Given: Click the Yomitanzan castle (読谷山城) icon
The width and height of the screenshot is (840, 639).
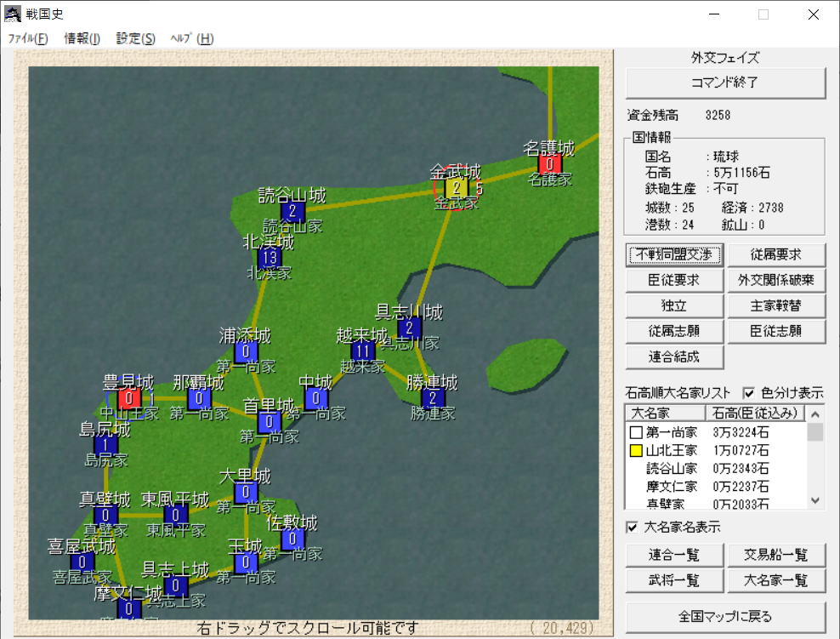Looking at the screenshot, I should pos(292,211).
